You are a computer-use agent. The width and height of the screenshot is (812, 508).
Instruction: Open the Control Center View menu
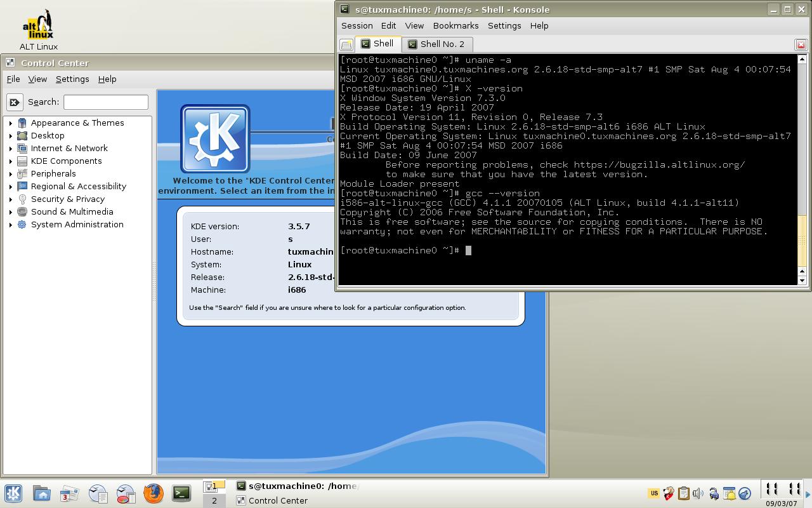(37, 79)
